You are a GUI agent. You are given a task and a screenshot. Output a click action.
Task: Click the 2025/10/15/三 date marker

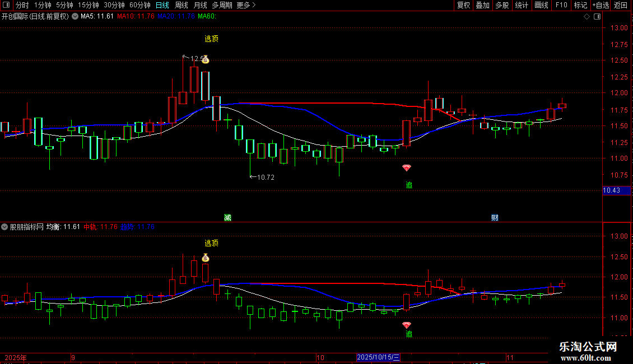pyautogui.click(x=378, y=357)
